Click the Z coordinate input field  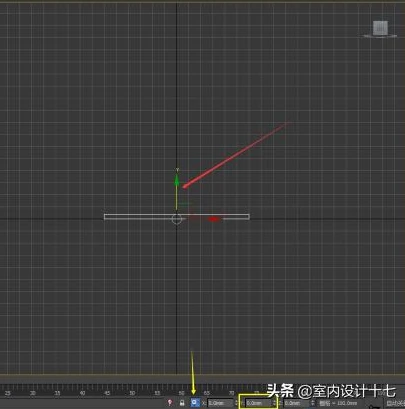[296, 403]
